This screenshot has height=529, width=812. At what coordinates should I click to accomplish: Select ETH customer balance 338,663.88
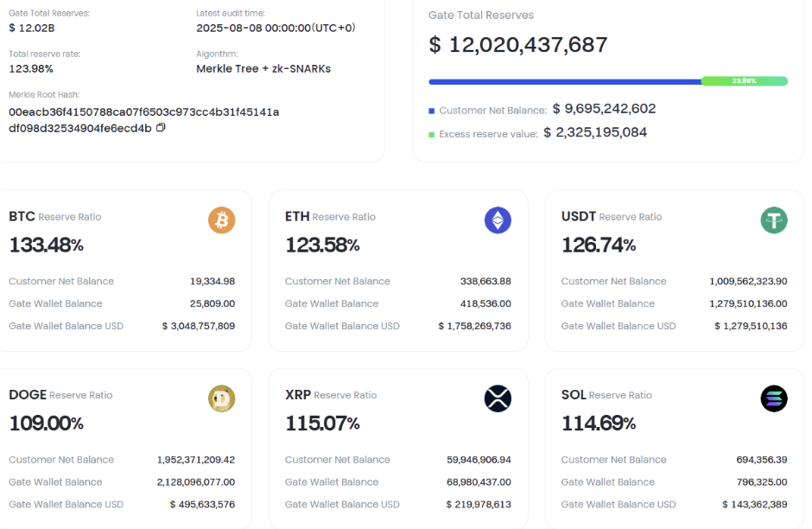tap(485, 281)
